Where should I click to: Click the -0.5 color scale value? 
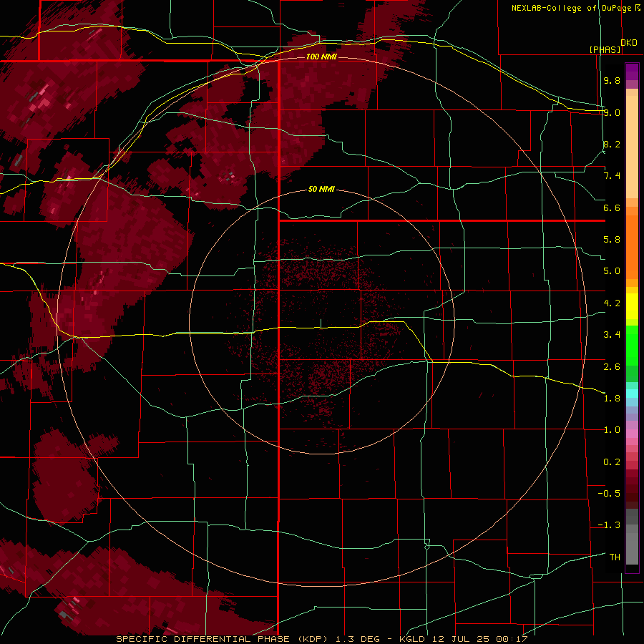tap(609, 494)
